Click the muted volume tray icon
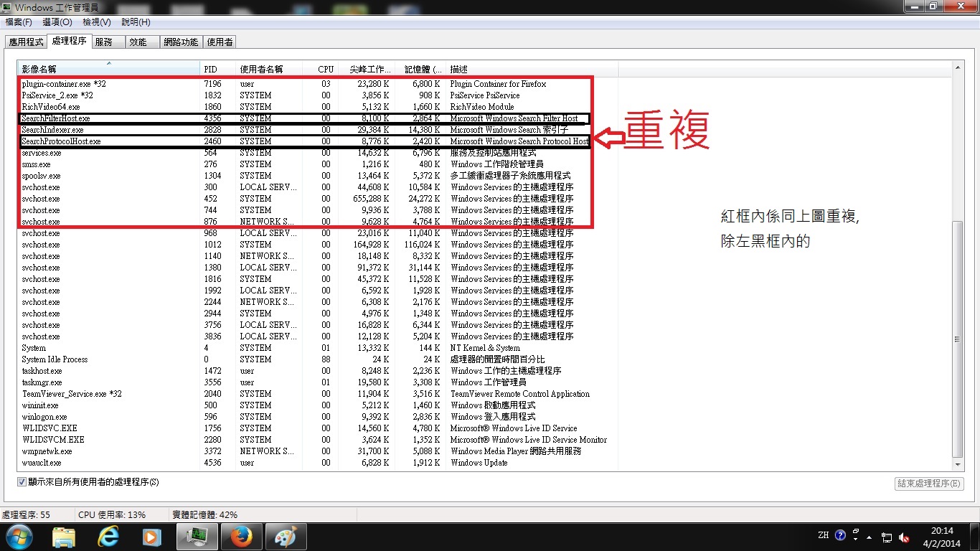This screenshot has width=980, height=551. click(904, 537)
